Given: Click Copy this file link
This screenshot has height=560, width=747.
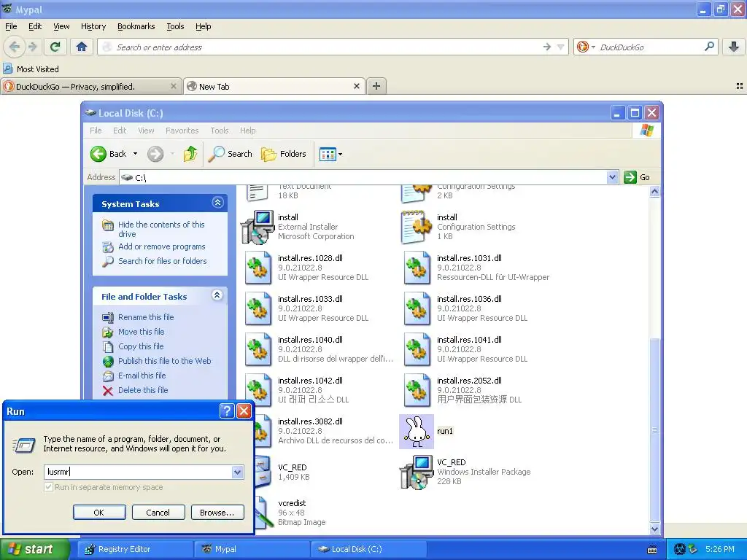Looking at the screenshot, I should (141, 346).
